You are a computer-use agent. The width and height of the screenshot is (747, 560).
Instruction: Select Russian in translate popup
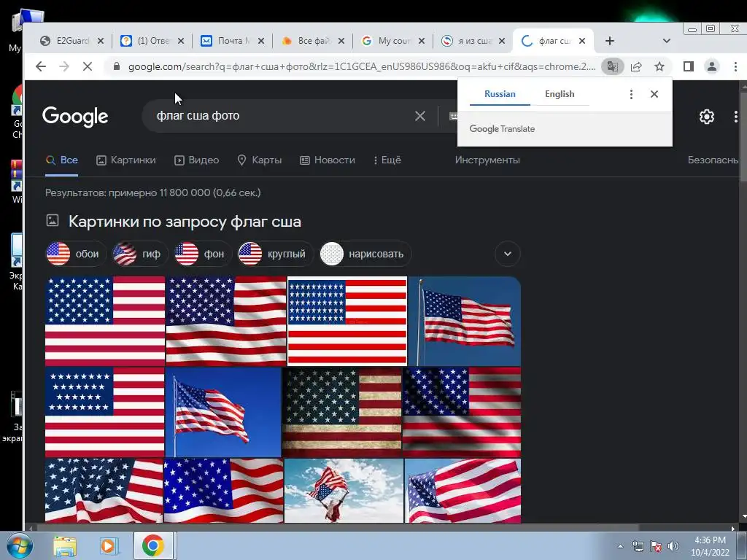[500, 94]
